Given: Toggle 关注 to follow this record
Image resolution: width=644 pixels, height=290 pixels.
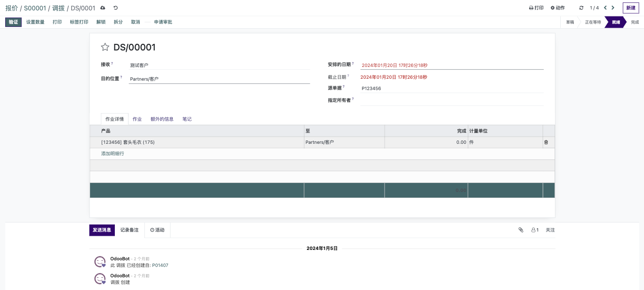Looking at the screenshot, I should point(550,230).
